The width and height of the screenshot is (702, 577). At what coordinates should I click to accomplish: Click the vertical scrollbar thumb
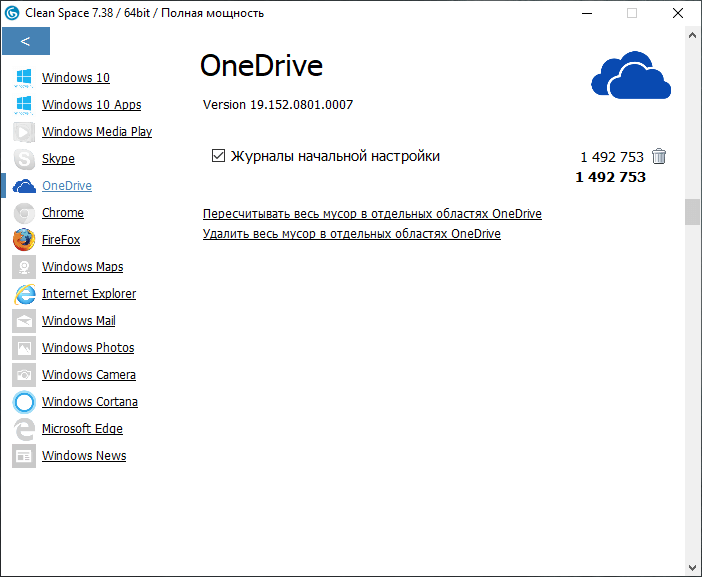click(692, 212)
